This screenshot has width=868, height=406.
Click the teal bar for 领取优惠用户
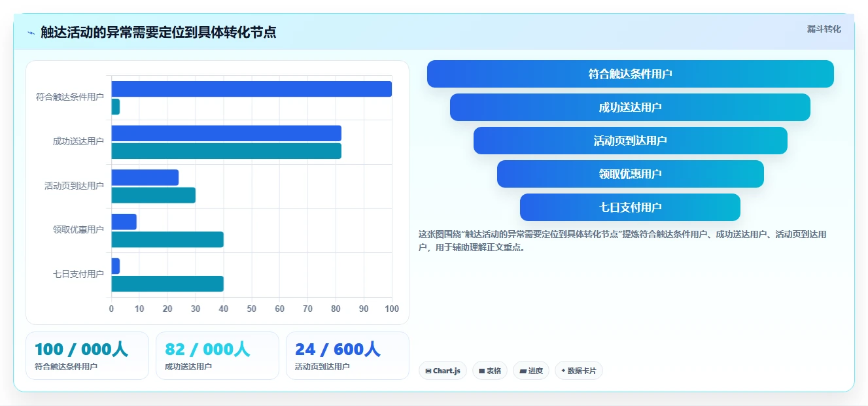coord(167,239)
